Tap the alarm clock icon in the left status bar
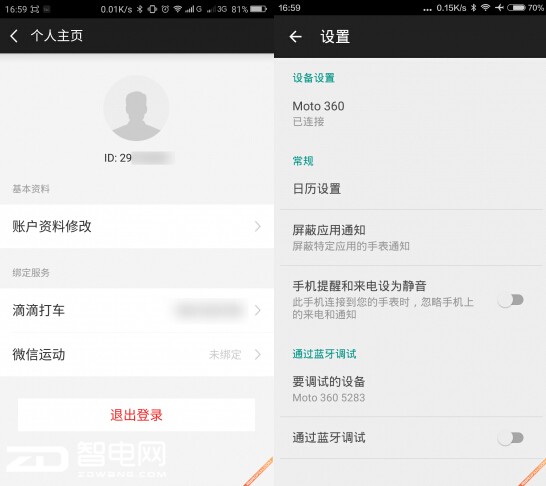 165,9
